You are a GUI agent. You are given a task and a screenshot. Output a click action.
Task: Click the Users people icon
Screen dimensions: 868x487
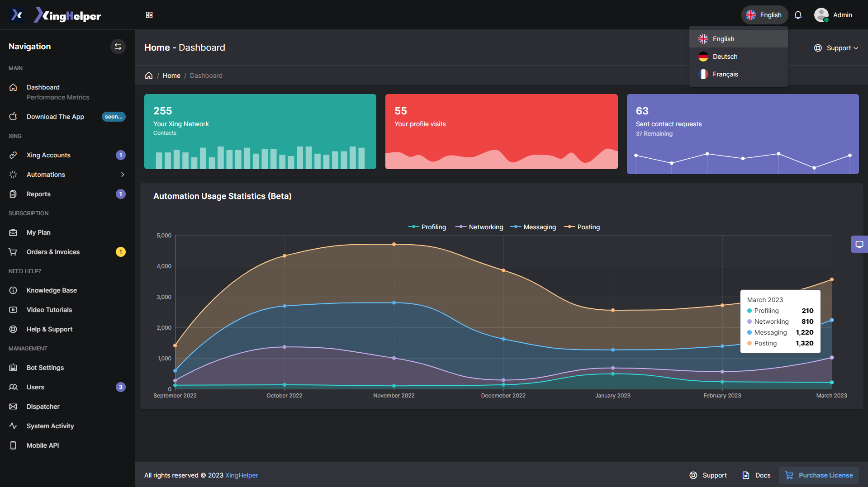[13, 387]
